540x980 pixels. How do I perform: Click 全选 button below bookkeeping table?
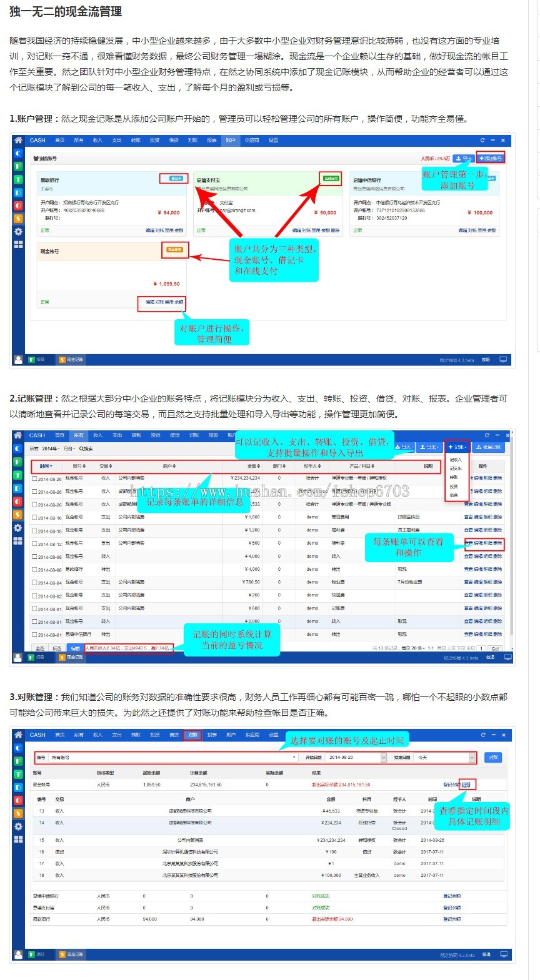click(41, 648)
